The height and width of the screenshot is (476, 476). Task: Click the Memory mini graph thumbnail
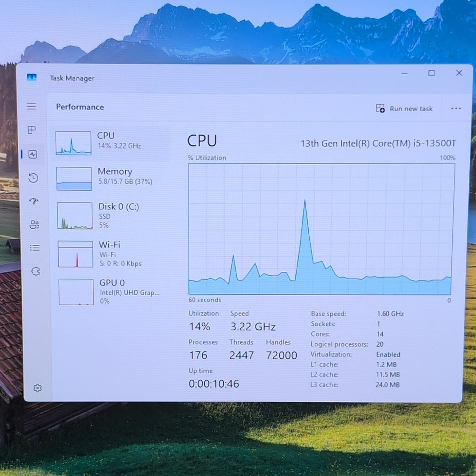(74, 178)
